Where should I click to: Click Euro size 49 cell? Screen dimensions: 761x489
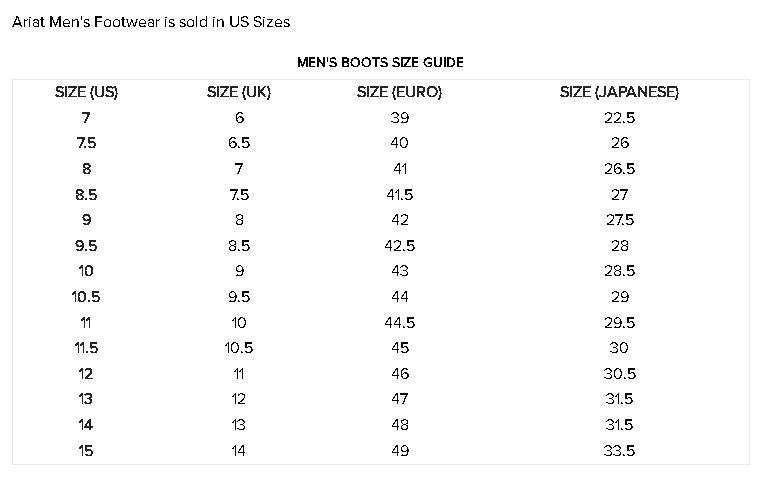tap(400, 451)
